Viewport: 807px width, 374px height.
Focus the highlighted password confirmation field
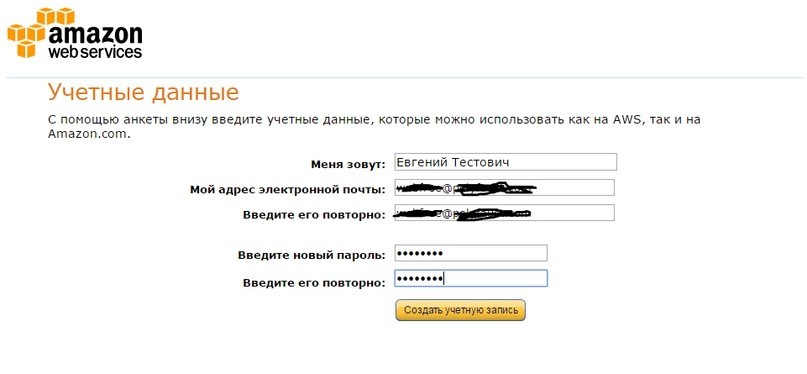tap(471, 278)
